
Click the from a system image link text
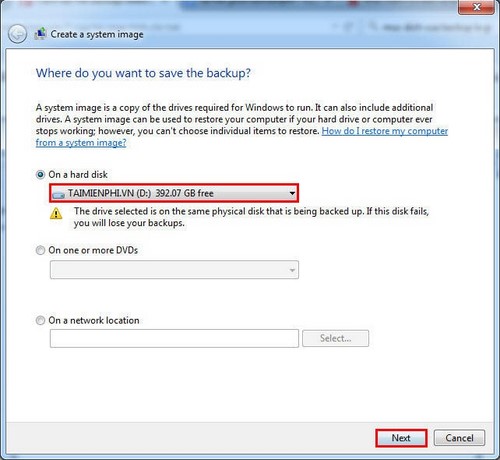[x=81, y=143]
